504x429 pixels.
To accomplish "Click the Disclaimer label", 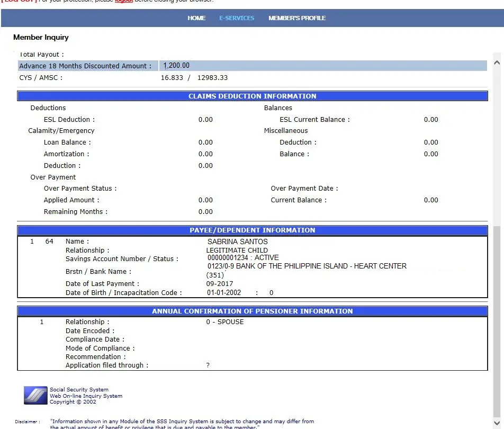I will (x=28, y=422).
